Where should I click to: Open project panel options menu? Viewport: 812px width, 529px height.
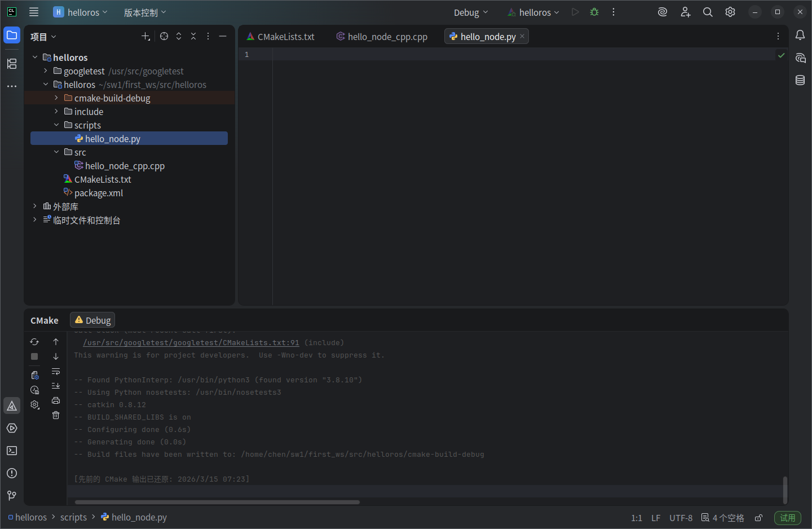pos(208,36)
